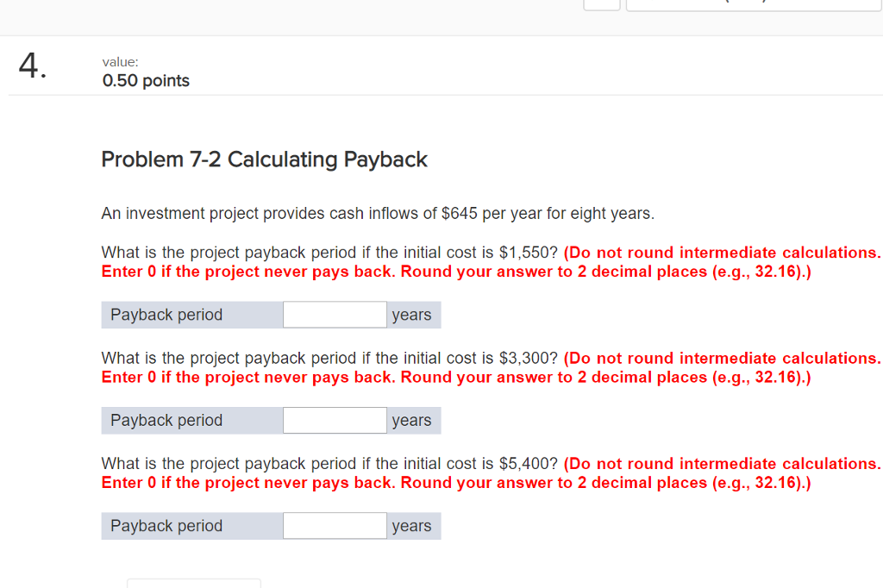Screen dimensions: 883x588
Task: Click the first 'Payback period' row label
Action: [166, 314]
